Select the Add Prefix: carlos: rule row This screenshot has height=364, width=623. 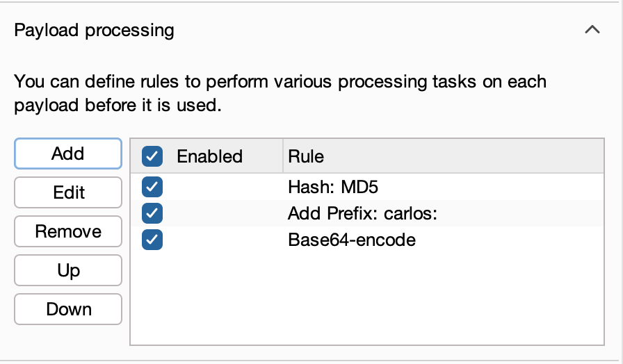[362, 213]
